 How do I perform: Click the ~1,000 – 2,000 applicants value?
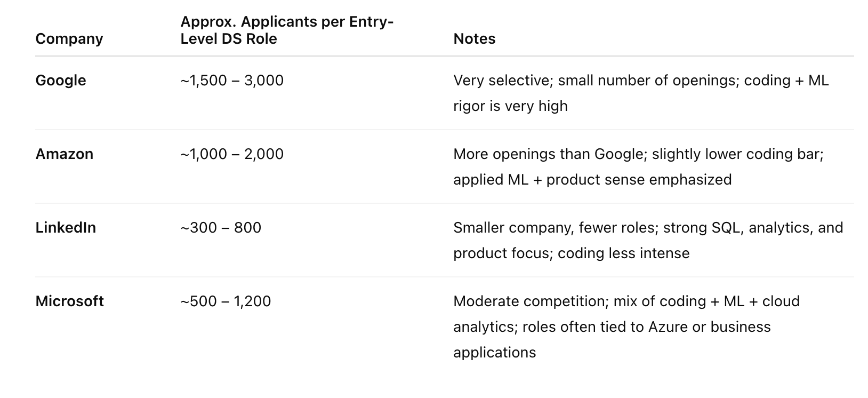232,154
